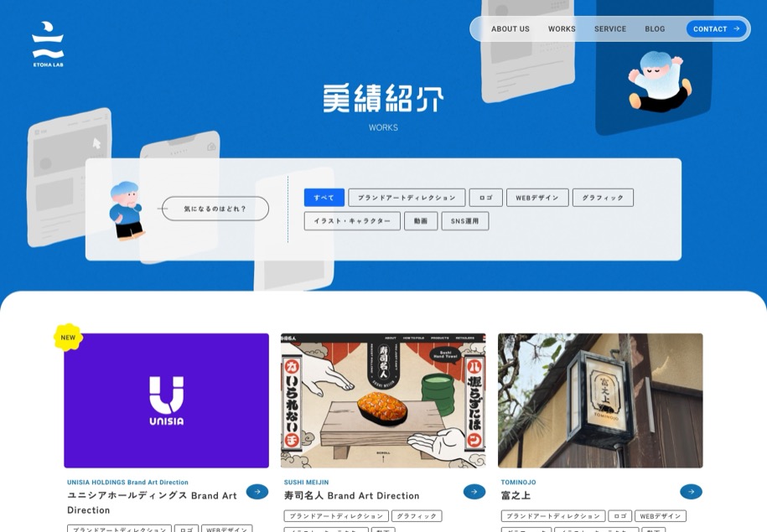Viewport: 767px width, 532px height.
Task: Open the ABOUT US page
Action: (x=510, y=28)
